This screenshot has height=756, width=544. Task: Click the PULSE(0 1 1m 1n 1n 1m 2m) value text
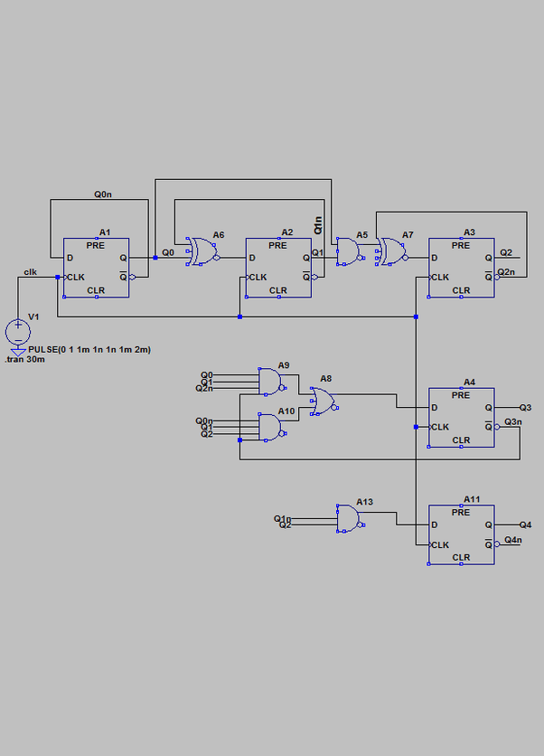(89, 350)
